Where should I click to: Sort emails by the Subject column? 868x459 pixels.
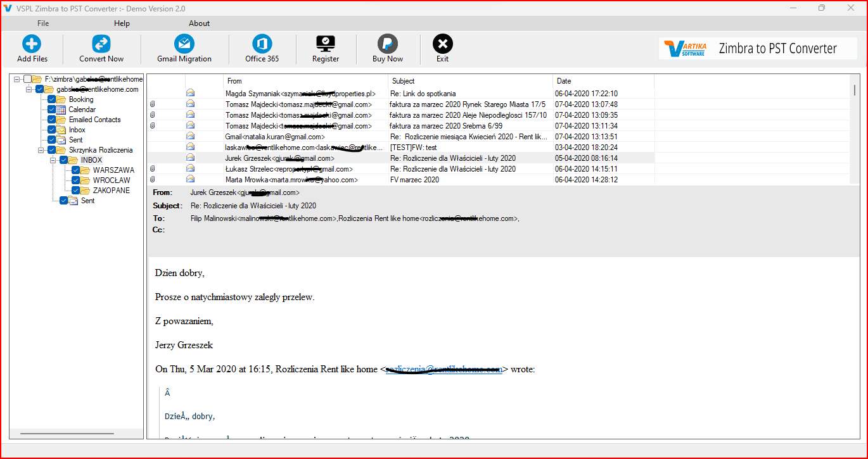pos(470,81)
